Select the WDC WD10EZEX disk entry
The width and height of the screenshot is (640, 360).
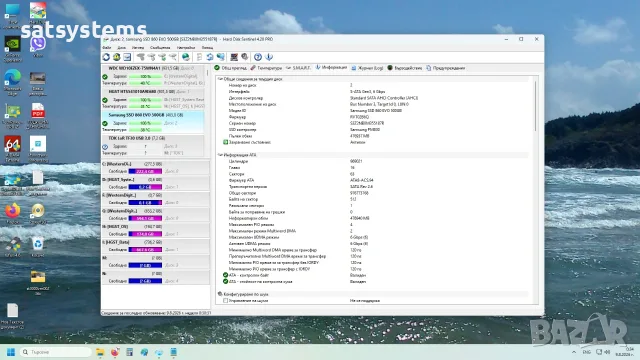[x=153, y=76]
